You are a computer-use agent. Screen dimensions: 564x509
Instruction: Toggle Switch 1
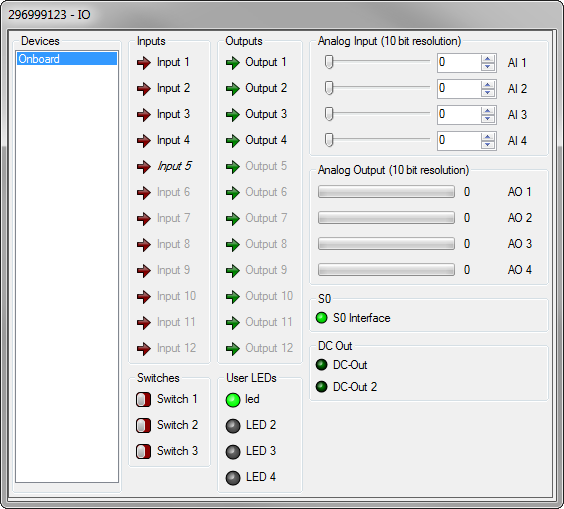(x=144, y=400)
